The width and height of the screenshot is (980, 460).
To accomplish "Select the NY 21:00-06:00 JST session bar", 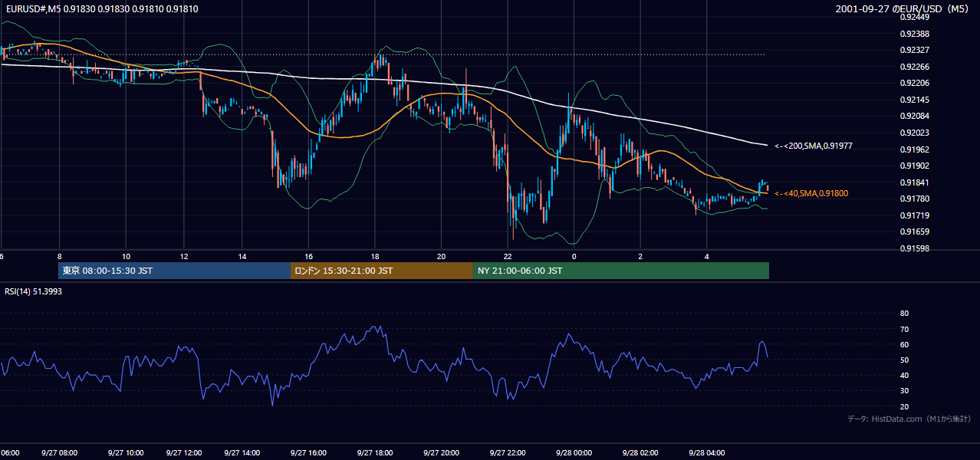I will pos(621,271).
